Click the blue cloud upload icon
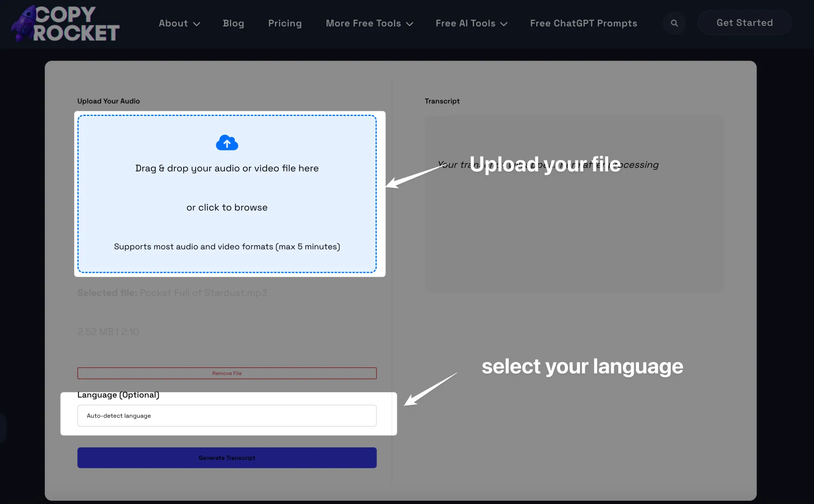 [x=227, y=143]
